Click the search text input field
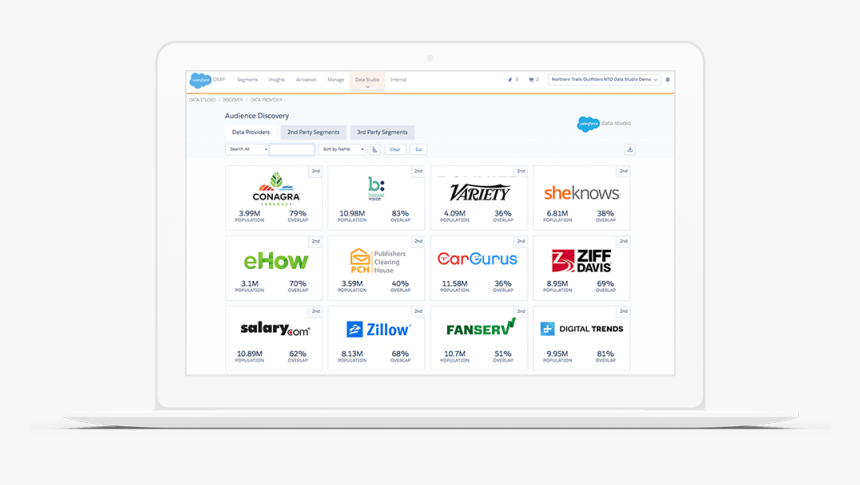 [x=292, y=149]
